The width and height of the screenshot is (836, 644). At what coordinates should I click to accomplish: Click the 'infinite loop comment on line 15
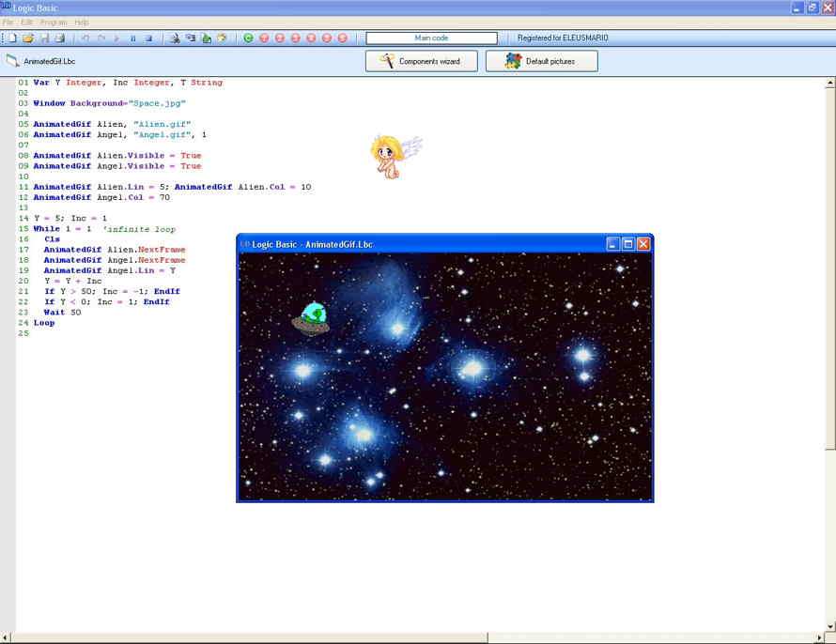[x=139, y=229]
